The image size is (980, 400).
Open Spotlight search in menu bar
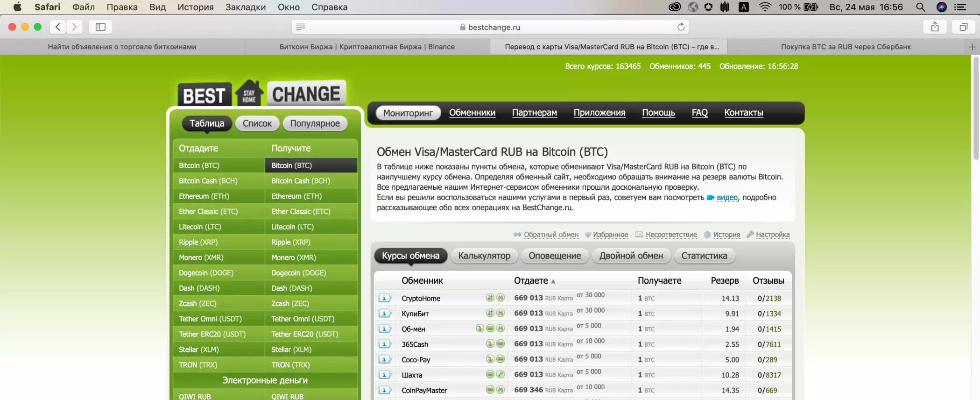920,7
